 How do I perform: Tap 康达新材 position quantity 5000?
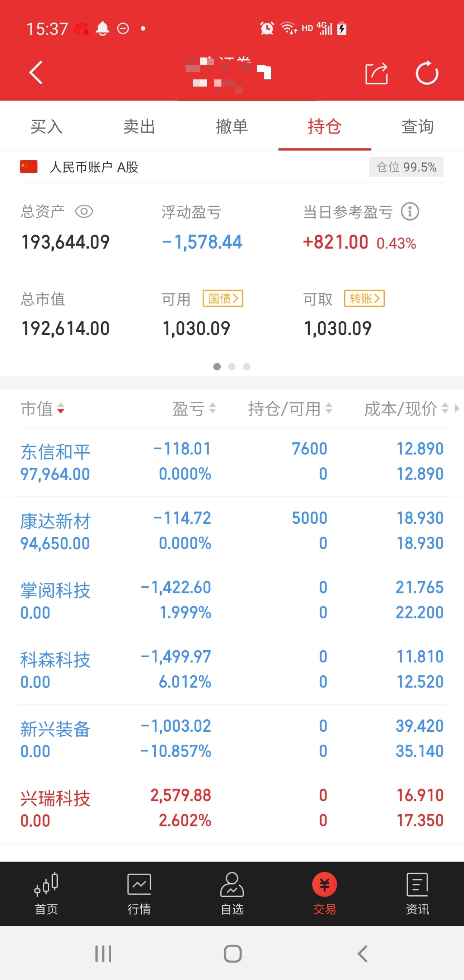(x=309, y=518)
